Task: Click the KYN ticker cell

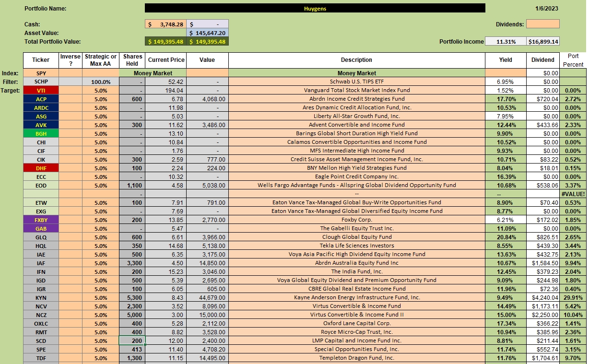Action: [x=41, y=297]
